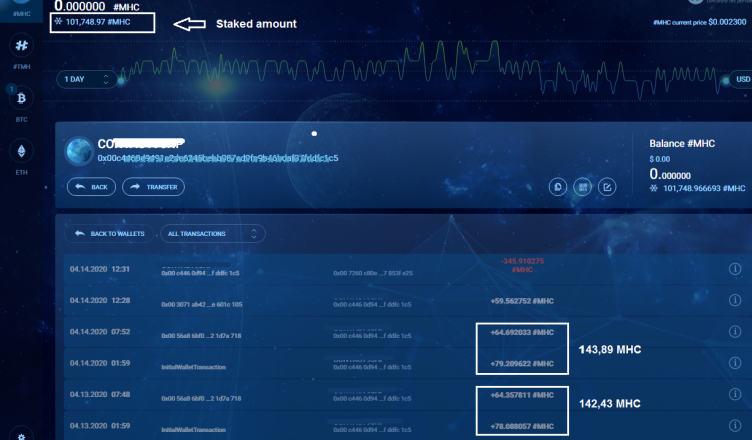Viewport: 752px width, 440px height.
Task: Click the +79.209622 #MHC amount
Action: click(x=522, y=363)
